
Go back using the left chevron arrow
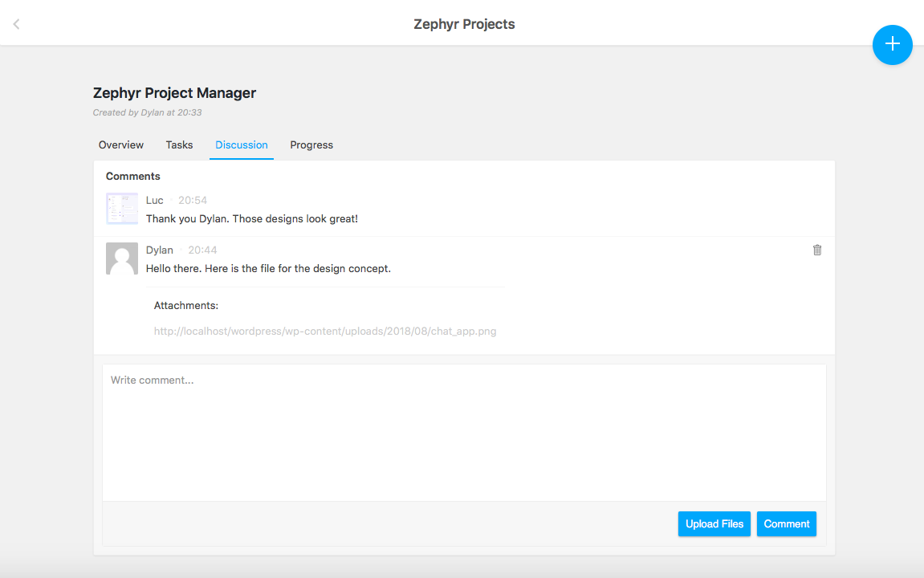[x=16, y=24]
